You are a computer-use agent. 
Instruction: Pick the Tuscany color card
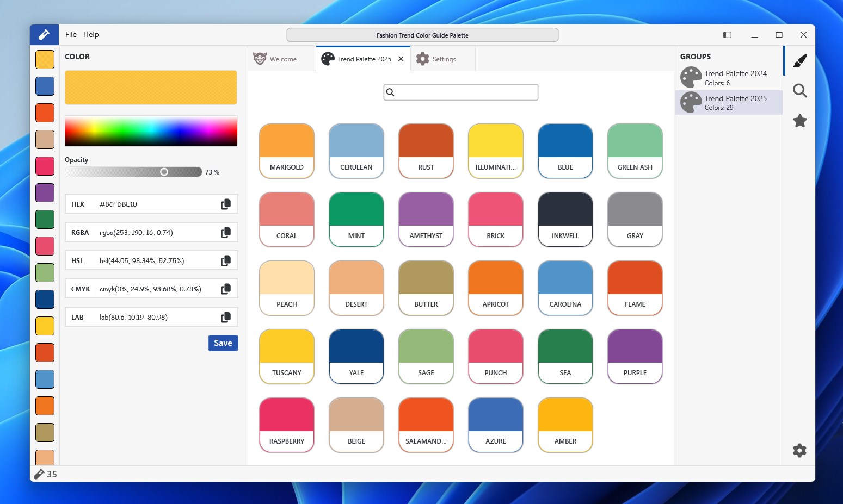coord(287,357)
